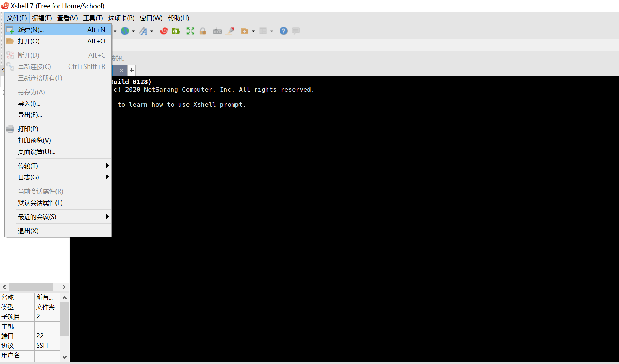Select the 用户名 property row label
The height and width of the screenshot is (364, 619).
coord(17,355)
